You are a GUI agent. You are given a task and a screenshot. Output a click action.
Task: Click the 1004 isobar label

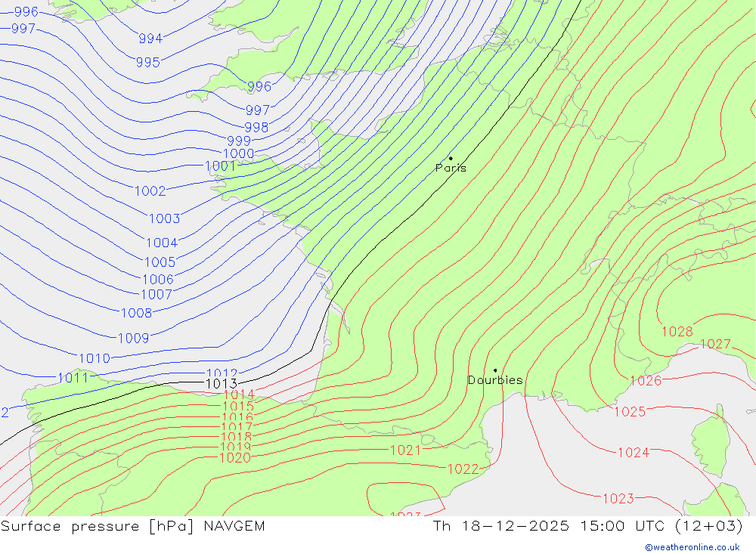pyautogui.click(x=162, y=243)
